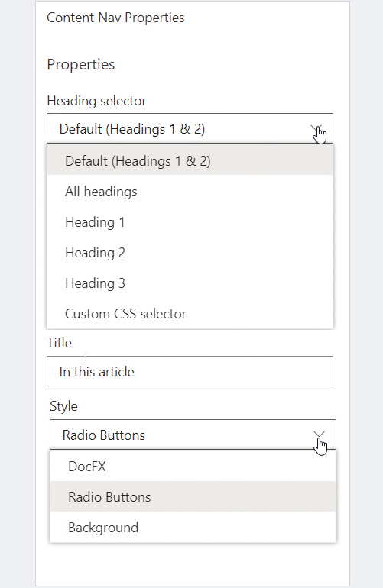The image size is (383, 588).
Task: Click blank pane area below the Style list
Action: (192, 564)
